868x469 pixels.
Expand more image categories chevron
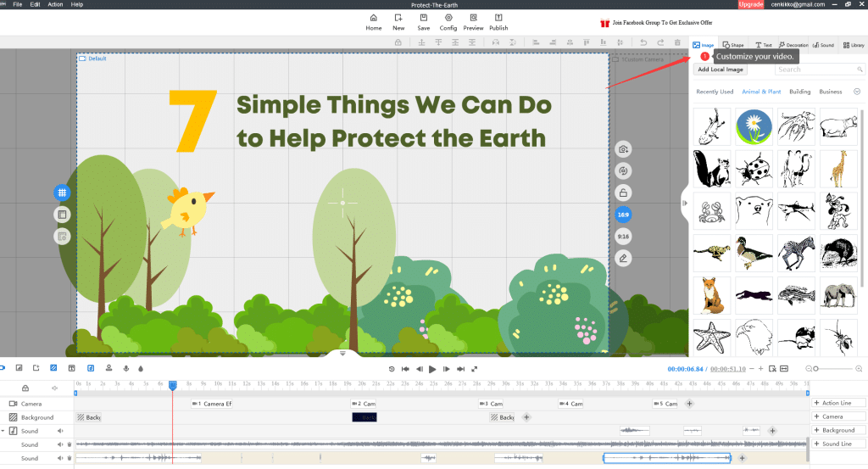click(x=857, y=92)
